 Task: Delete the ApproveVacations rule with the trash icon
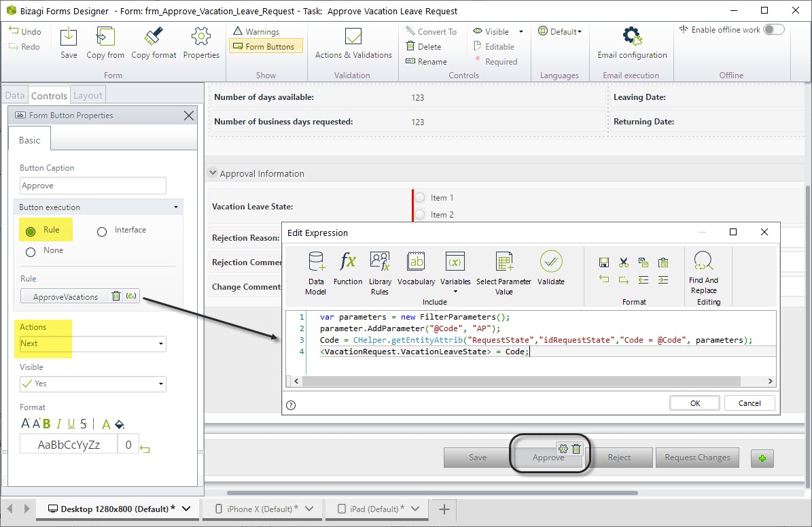(x=116, y=296)
